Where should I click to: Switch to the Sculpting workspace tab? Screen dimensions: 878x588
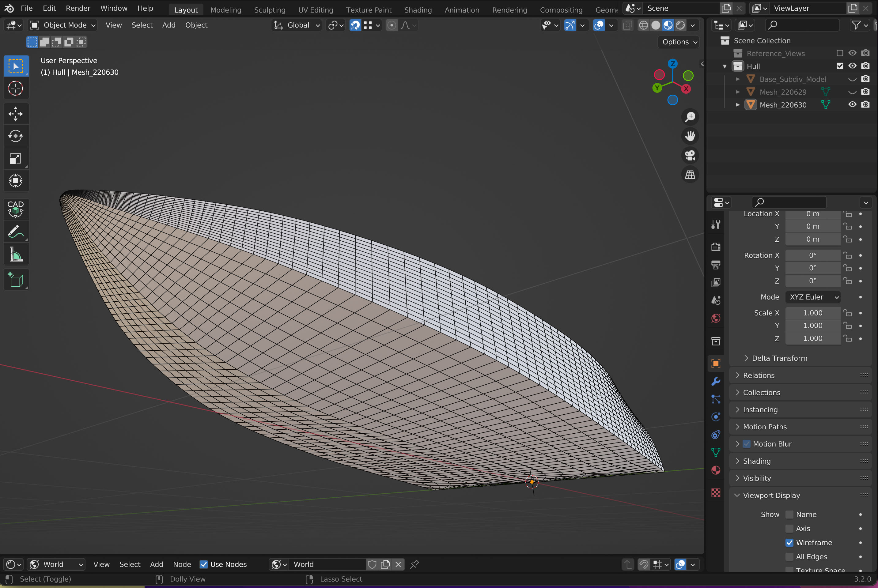point(269,10)
